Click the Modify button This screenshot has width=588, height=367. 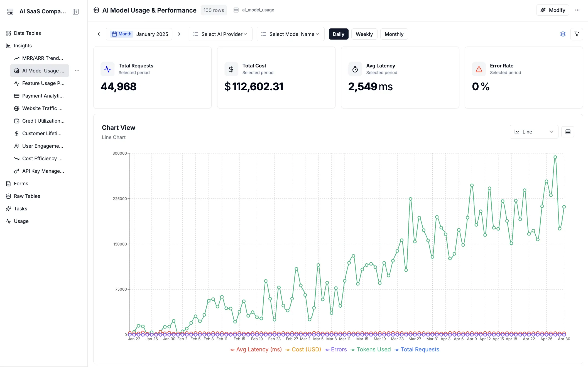coord(552,10)
